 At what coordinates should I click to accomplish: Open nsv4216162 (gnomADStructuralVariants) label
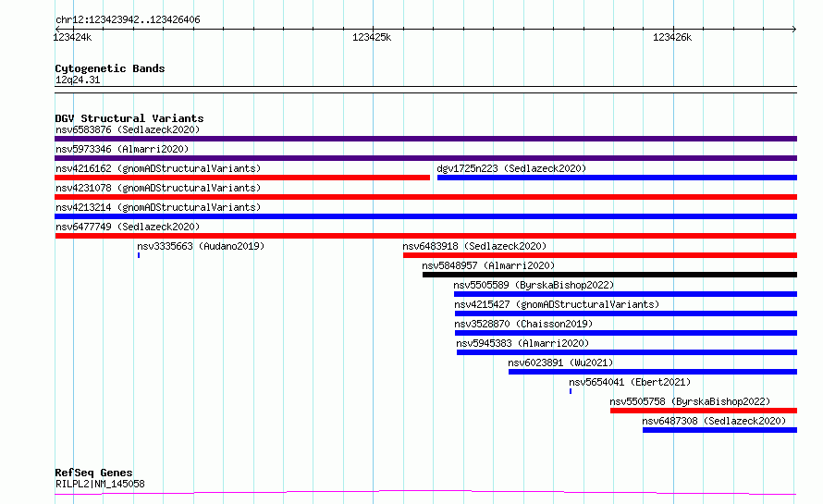158,168
